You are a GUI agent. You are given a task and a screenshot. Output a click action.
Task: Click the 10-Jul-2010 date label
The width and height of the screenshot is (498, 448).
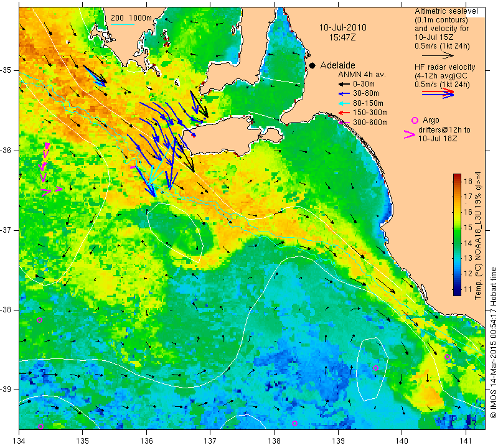343,27
